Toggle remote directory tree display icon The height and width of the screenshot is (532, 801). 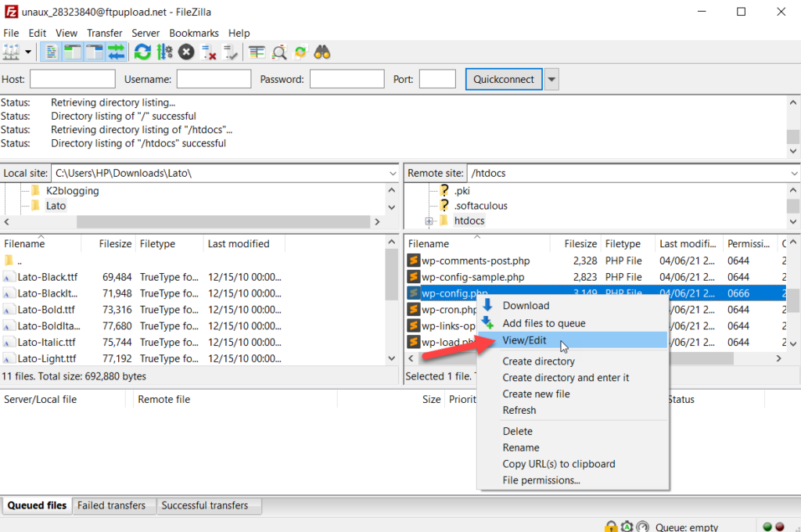(x=95, y=52)
